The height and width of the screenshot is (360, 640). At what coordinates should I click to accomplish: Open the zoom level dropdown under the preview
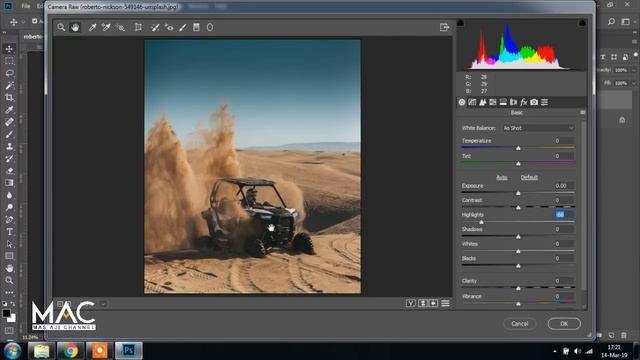(x=103, y=304)
